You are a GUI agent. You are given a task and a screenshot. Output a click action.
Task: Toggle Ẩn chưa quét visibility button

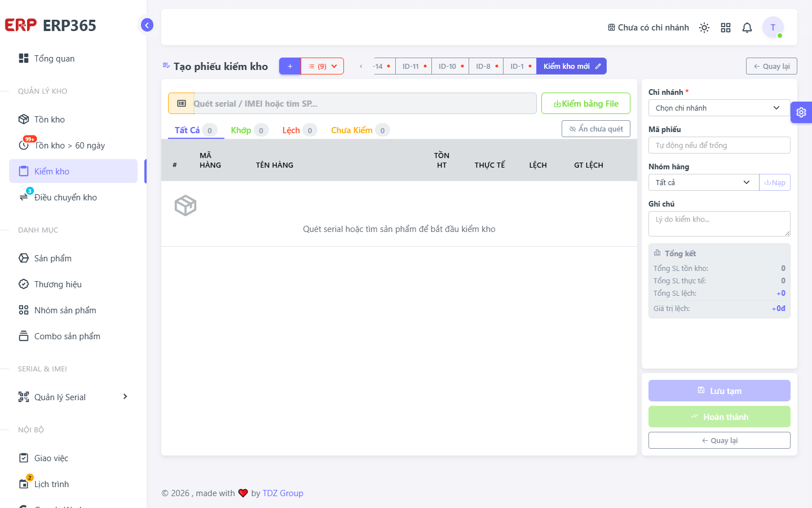tap(596, 129)
